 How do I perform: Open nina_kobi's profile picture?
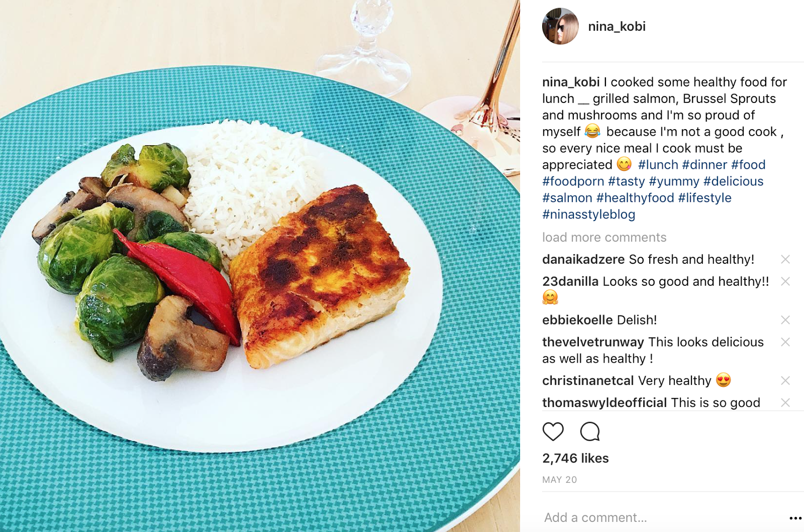point(560,26)
